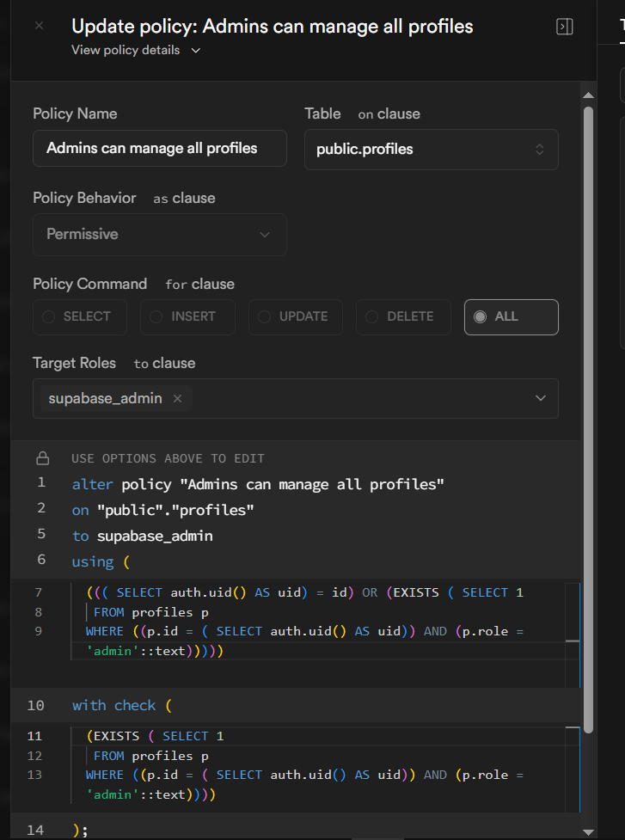Close the Update policy panel

(x=39, y=26)
